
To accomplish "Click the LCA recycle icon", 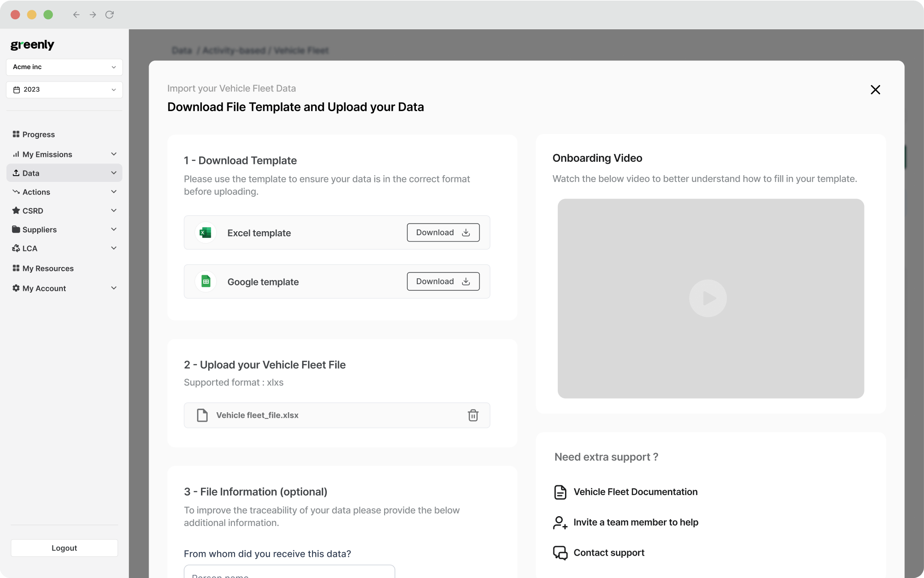I will (16, 248).
